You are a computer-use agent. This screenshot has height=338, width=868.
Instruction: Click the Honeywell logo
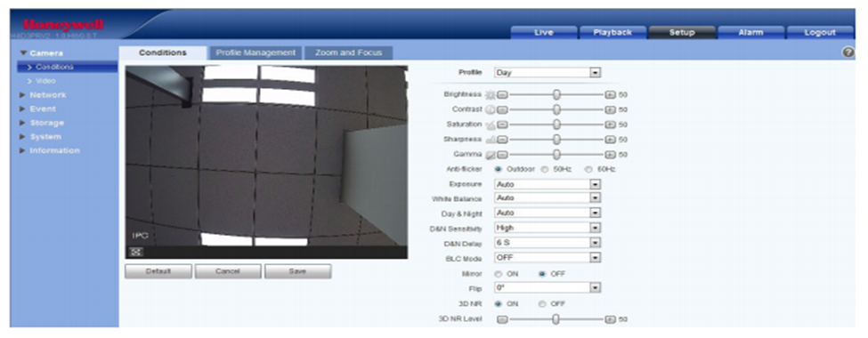coord(63,26)
